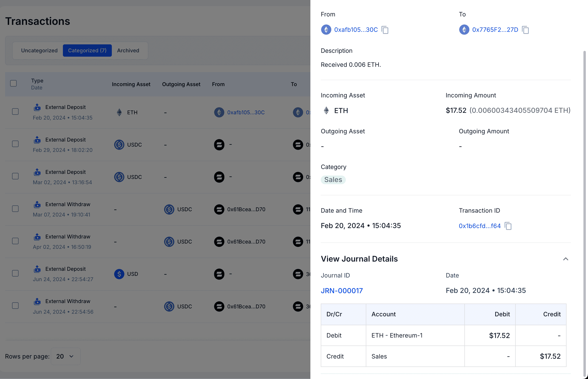This screenshot has width=588, height=379.
Task: Click the USD icon in Jun 24 deposit row
Action: (x=119, y=274)
